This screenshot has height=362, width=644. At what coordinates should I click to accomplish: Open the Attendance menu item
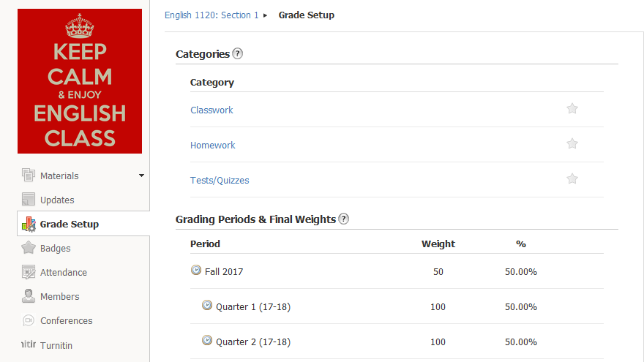(x=64, y=272)
